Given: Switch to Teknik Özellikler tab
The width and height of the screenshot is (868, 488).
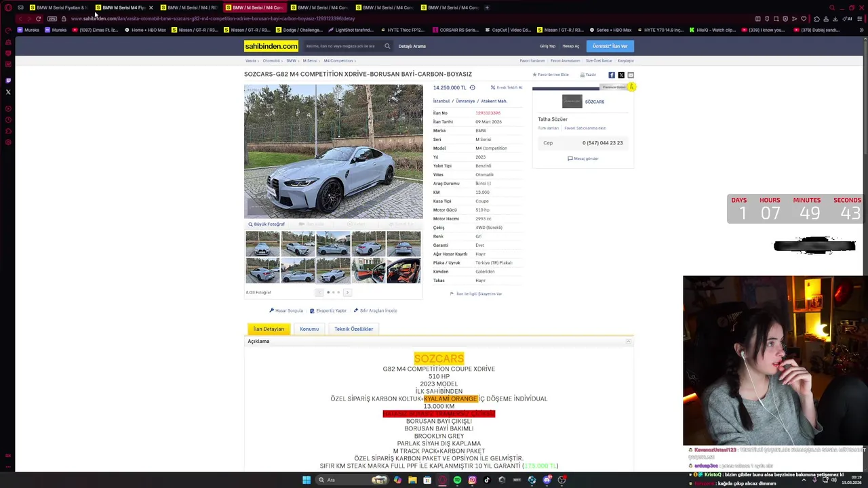Looking at the screenshot, I should (353, 329).
